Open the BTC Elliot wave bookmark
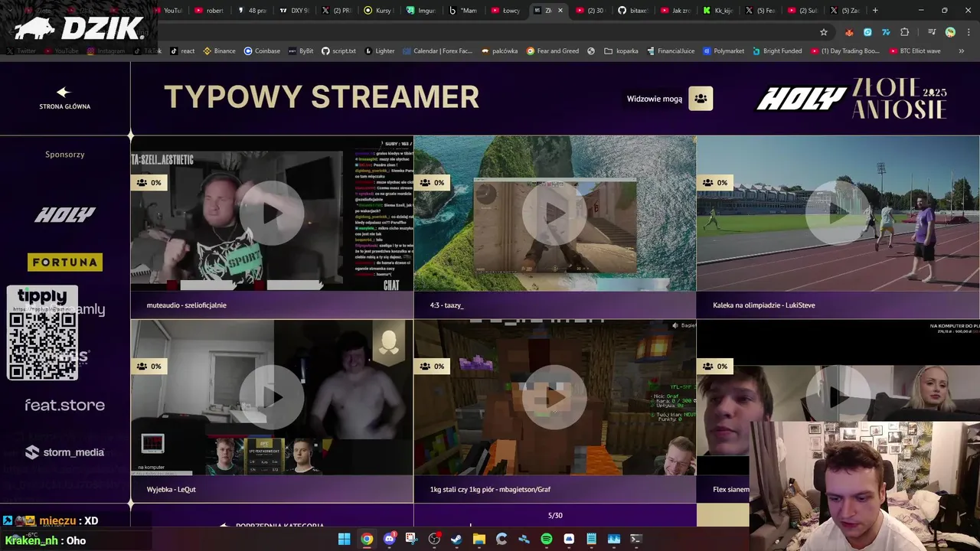Image resolution: width=980 pixels, height=551 pixels. pos(915,51)
